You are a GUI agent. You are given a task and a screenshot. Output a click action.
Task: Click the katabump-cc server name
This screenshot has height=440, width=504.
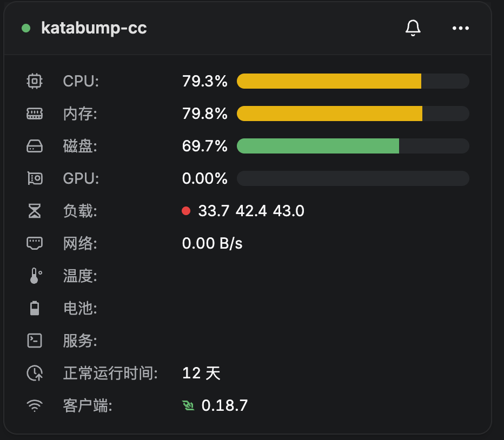[94, 28]
